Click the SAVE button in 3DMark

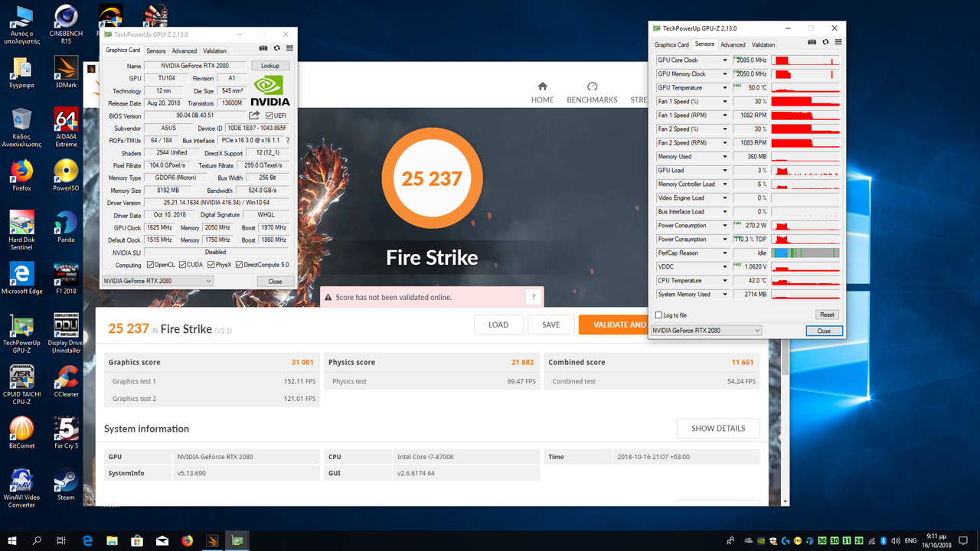551,324
